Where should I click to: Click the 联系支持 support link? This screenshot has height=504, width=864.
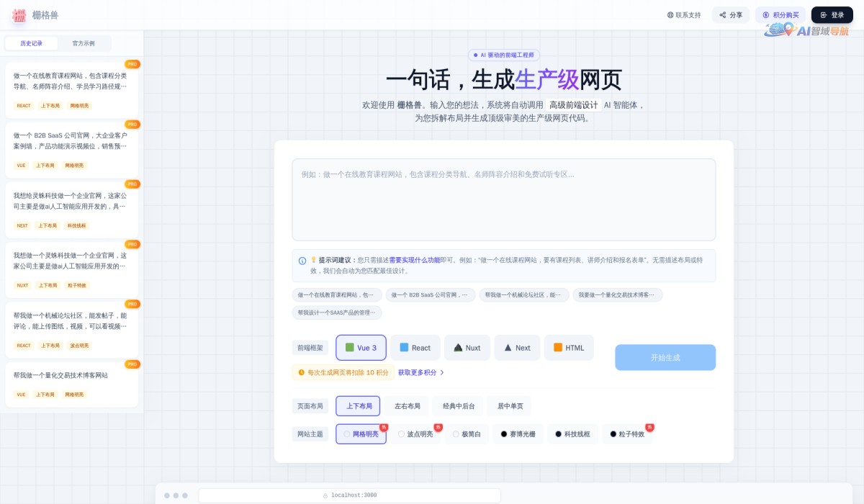pos(684,14)
